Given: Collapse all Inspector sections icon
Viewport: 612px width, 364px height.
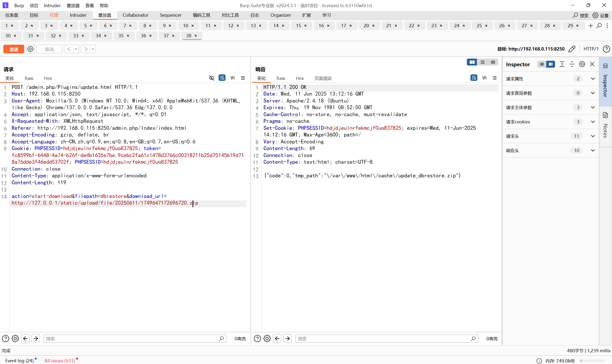Looking at the screenshot, I should point(572,64).
